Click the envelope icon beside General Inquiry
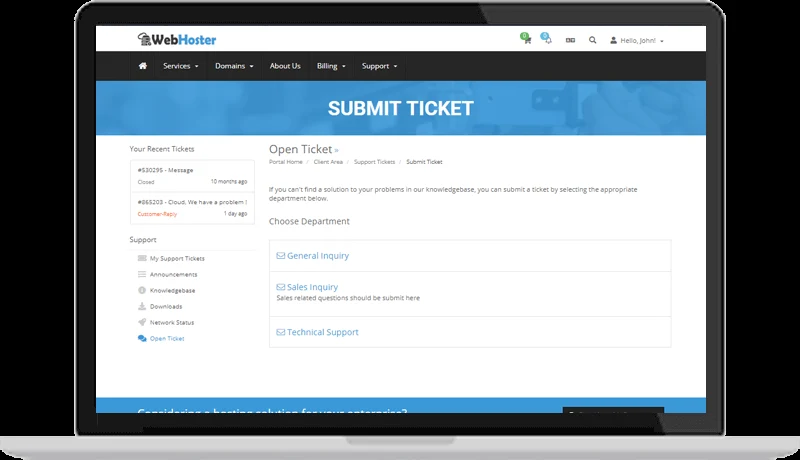The height and width of the screenshot is (460, 800). click(x=281, y=255)
